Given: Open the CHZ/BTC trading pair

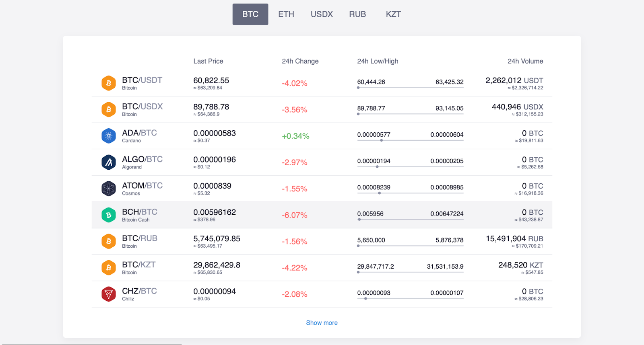Looking at the screenshot, I should (x=139, y=291).
